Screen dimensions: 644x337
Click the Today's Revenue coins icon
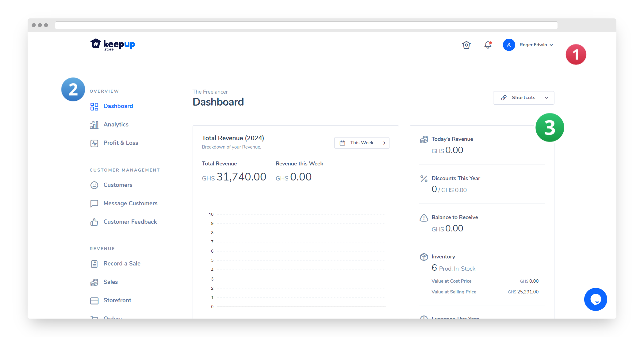pyautogui.click(x=424, y=140)
